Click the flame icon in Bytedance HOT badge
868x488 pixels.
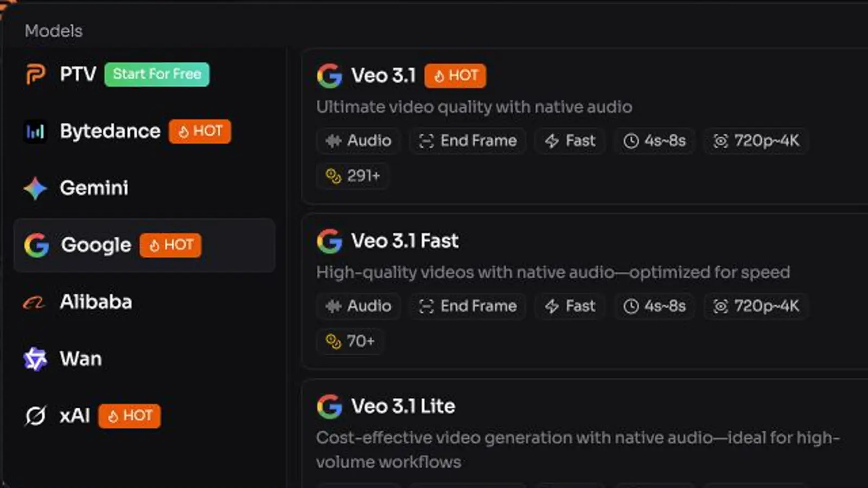[x=183, y=132]
